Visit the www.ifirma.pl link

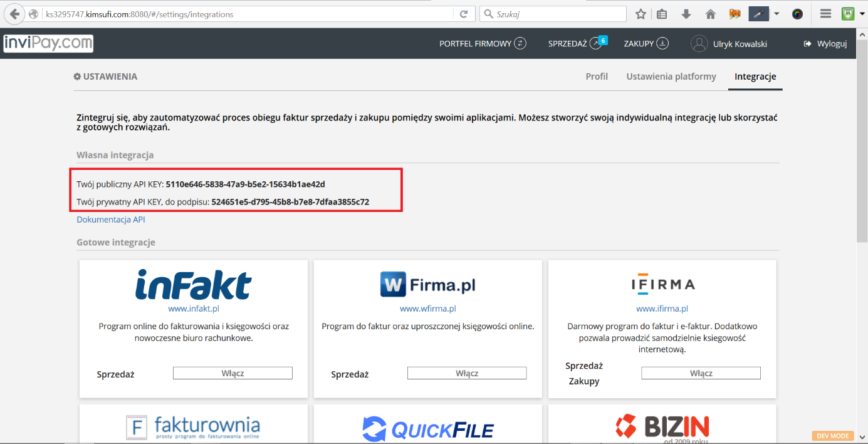pos(662,309)
